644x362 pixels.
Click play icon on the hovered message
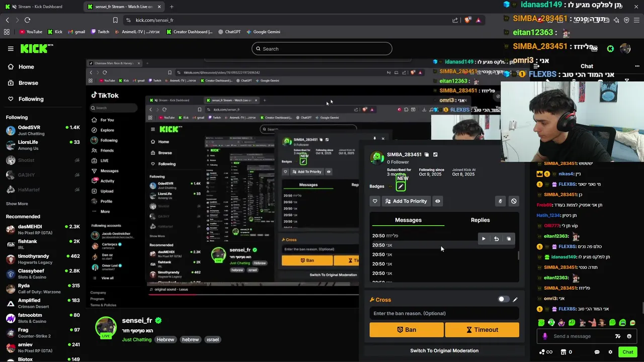(484, 239)
